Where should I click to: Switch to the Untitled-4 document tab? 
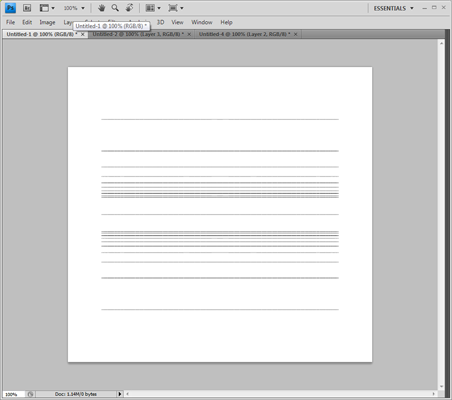(x=244, y=34)
